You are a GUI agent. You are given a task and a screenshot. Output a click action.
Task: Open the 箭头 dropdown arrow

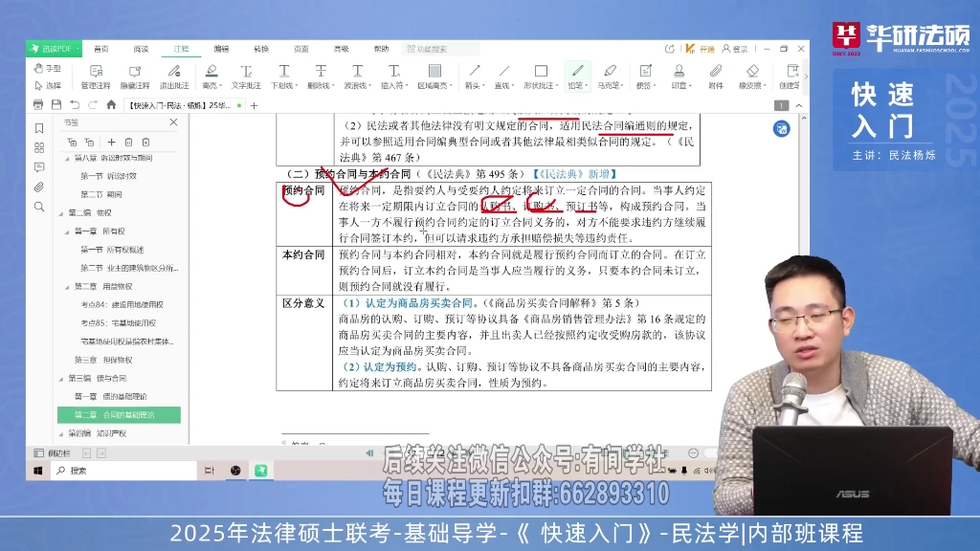[x=482, y=85]
